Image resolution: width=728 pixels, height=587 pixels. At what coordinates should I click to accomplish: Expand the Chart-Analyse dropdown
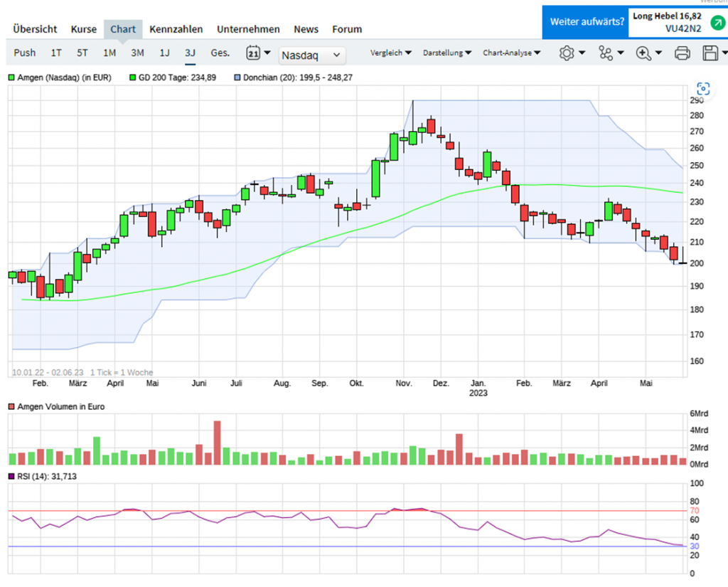click(x=511, y=53)
